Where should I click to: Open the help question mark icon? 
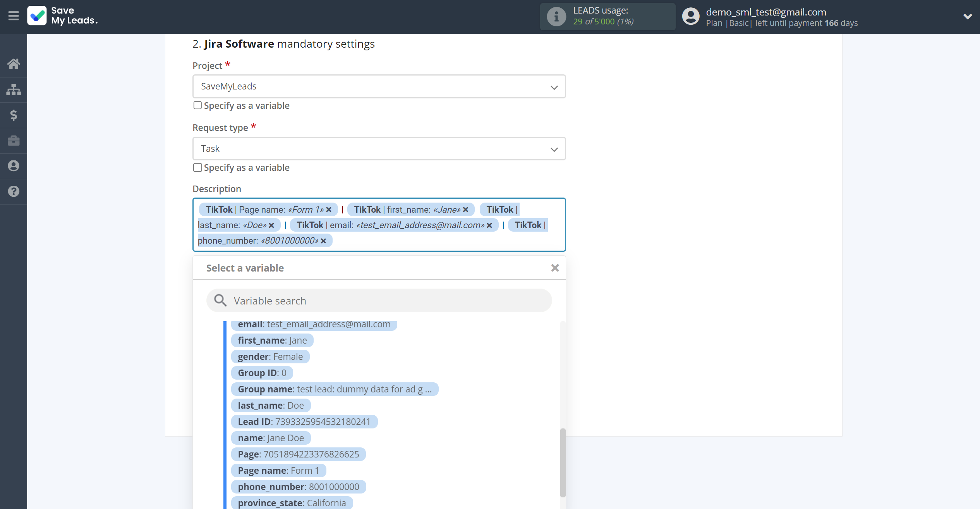[x=14, y=191]
